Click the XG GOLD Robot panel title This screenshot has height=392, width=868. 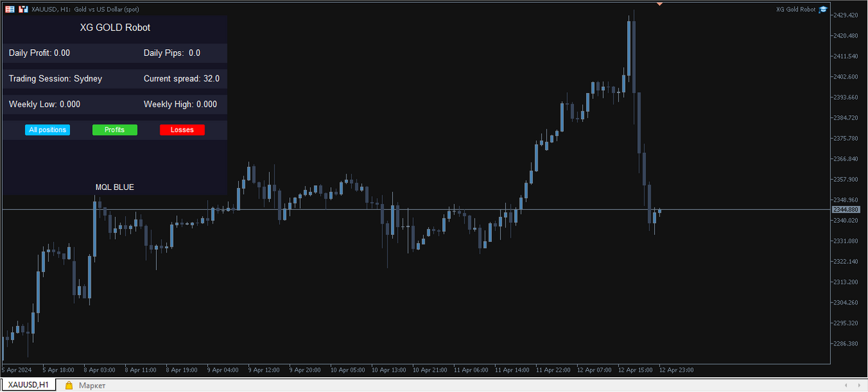(115, 28)
